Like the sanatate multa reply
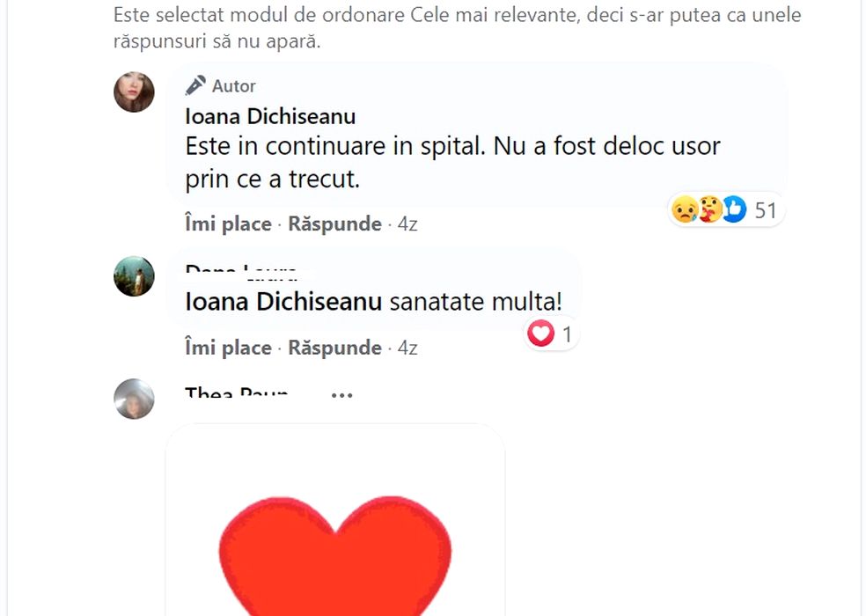Image resolution: width=866 pixels, height=616 pixels. [x=228, y=348]
